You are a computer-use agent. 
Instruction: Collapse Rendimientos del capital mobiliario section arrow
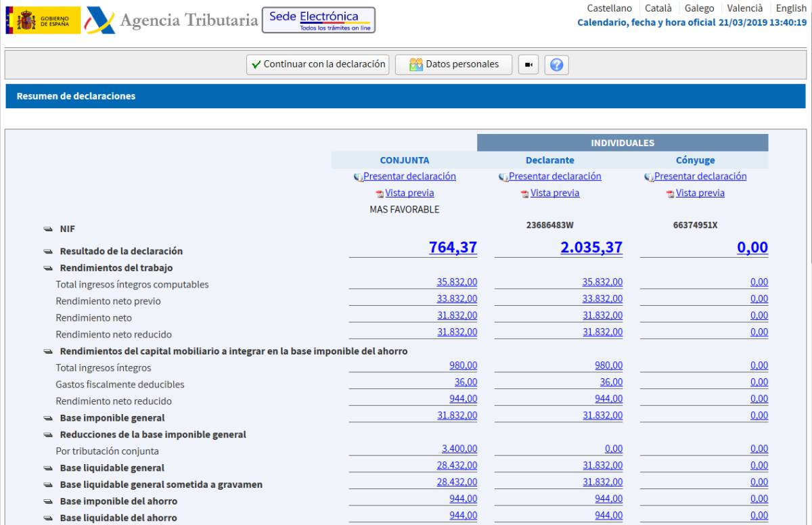point(48,352)
